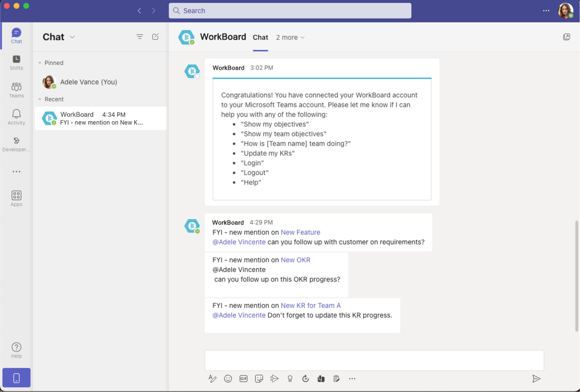Open the sticker picker
This screenshot has width=580, height=392.
click(259, 378)
